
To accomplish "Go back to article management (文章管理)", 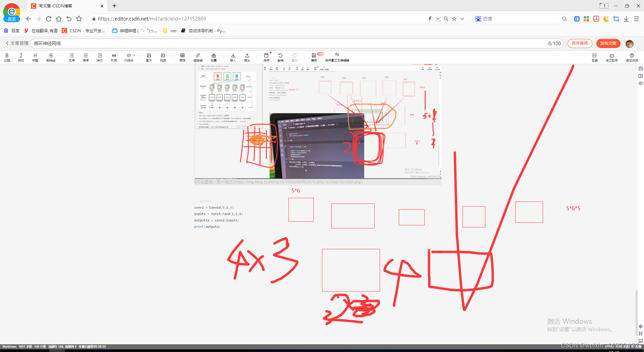I will [x=17, y=43].
